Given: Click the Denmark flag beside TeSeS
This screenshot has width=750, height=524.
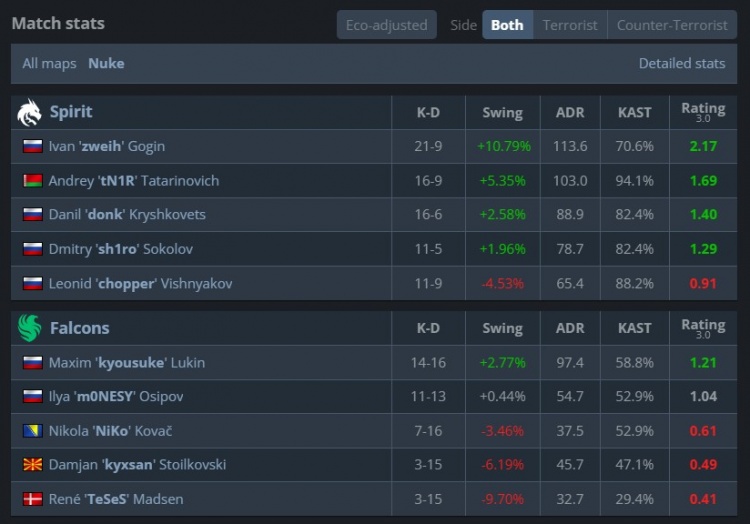Looking at the screenshot, I should coord(32,499).
